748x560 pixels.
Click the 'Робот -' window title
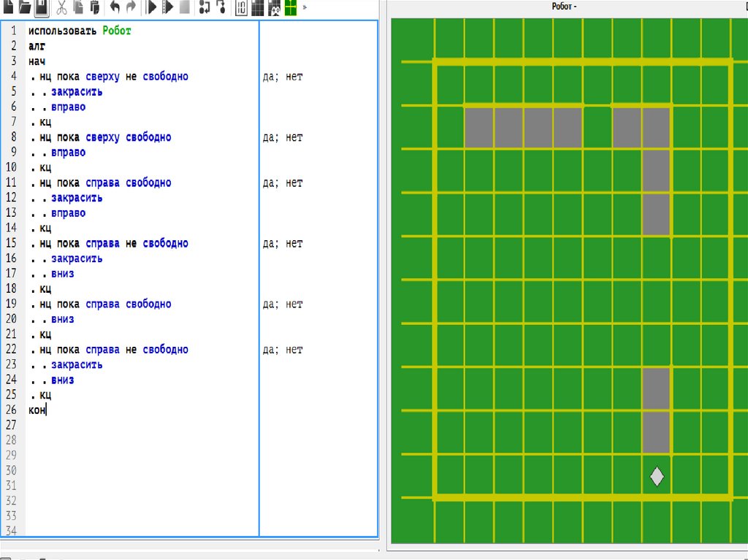(x=564, y=7)
